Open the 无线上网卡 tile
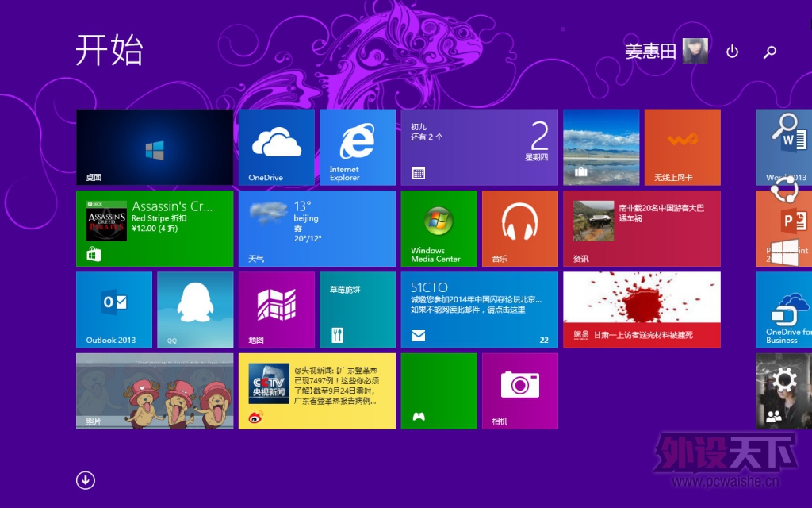Viewport: 812px width, 508px height. point(683,147)
